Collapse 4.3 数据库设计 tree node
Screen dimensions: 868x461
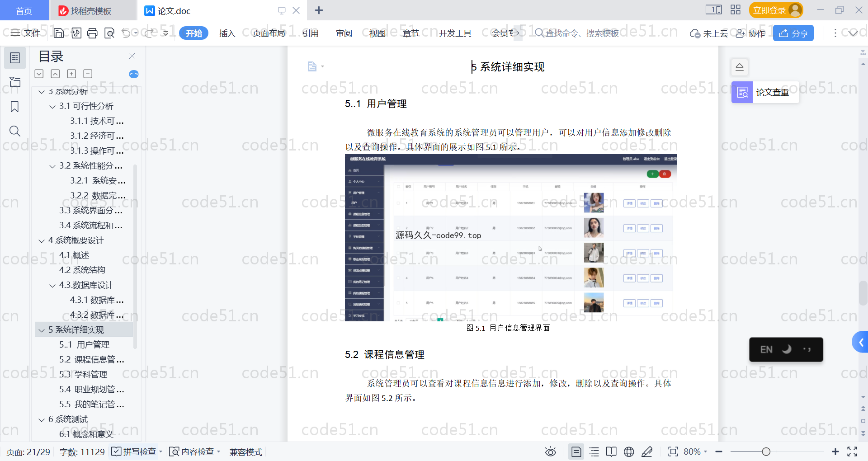click(x=52, y=286)
